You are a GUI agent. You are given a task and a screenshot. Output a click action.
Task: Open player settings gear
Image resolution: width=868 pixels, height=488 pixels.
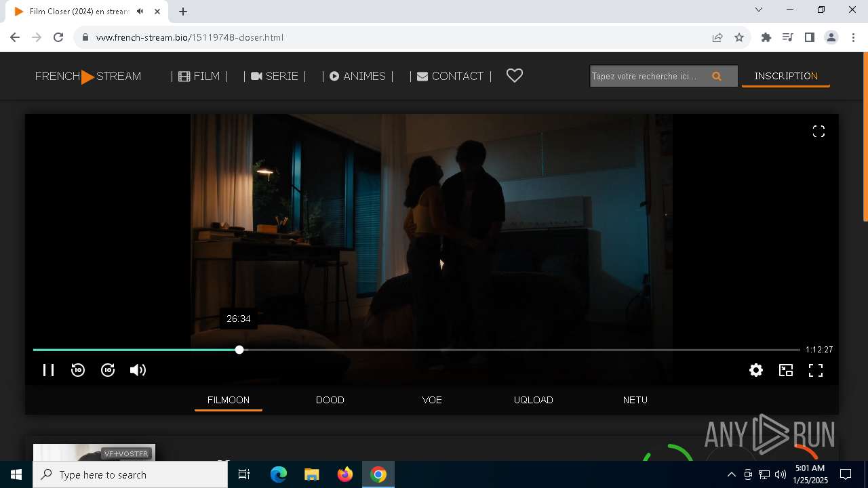(x=756, y=370)
